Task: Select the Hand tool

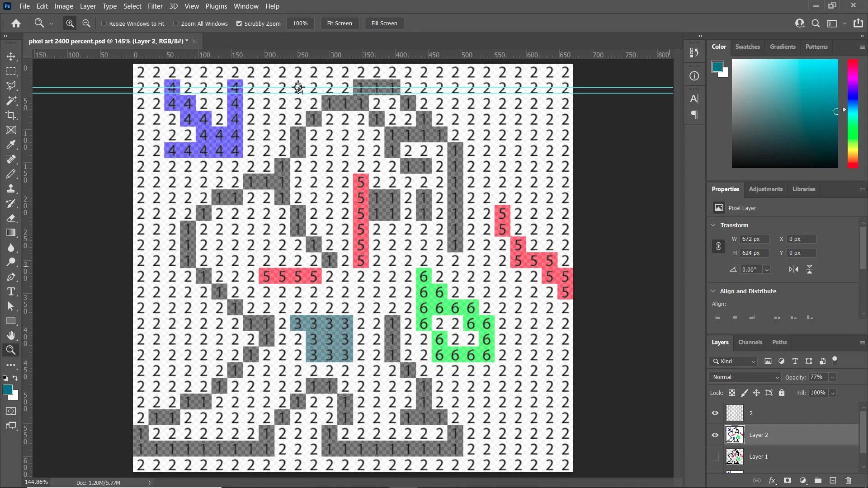Action: 11,335
